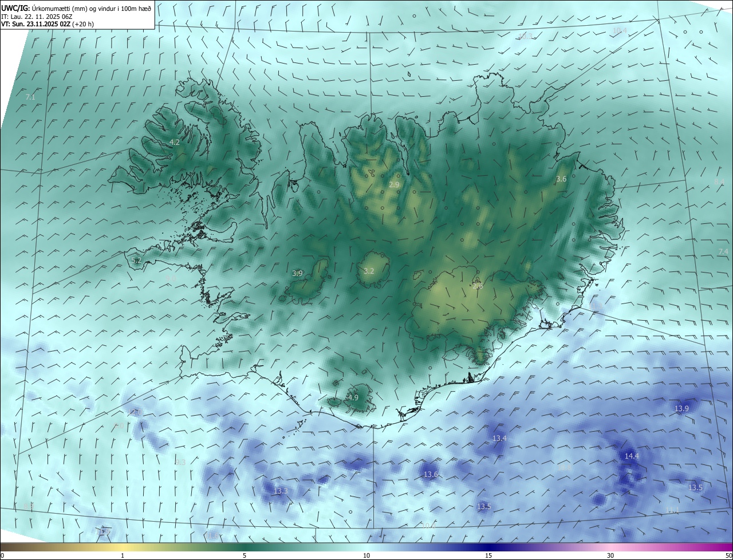Click the 4.2 value over the Westfjords

point(175,142)
